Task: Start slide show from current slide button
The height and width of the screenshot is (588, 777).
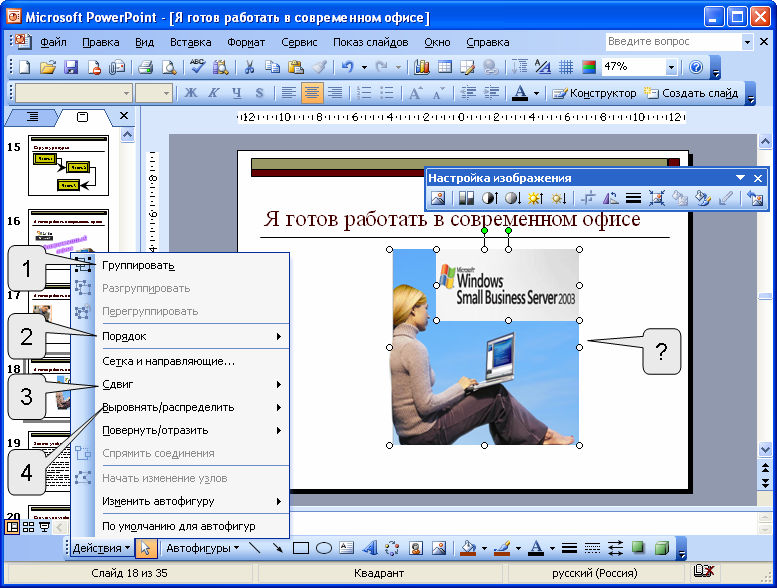Action: (x=45, y=527)
